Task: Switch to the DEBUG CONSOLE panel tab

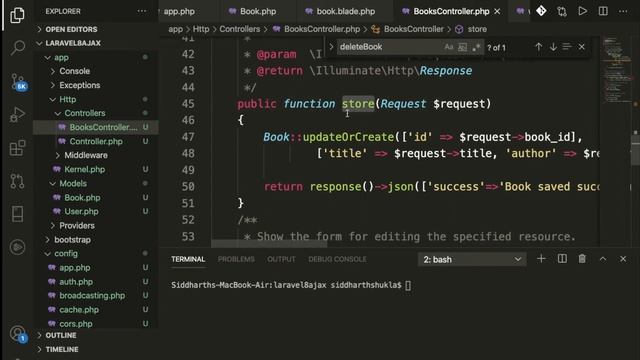Action: (338, 259)
